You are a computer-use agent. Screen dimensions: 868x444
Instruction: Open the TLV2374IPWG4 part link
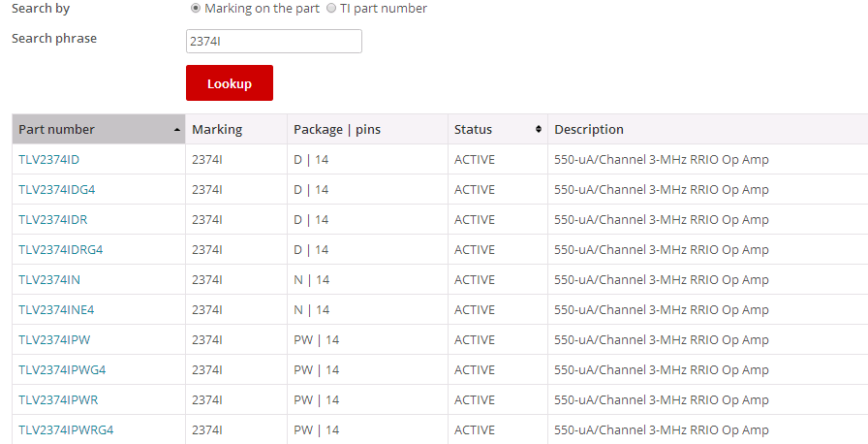pyautogui.click(x=62, y=370)
